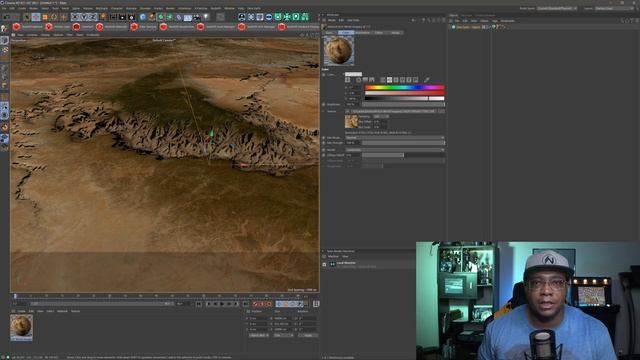Toggle RGB color mode button
The width and height of the screenshot is (640, 360).
383,80
